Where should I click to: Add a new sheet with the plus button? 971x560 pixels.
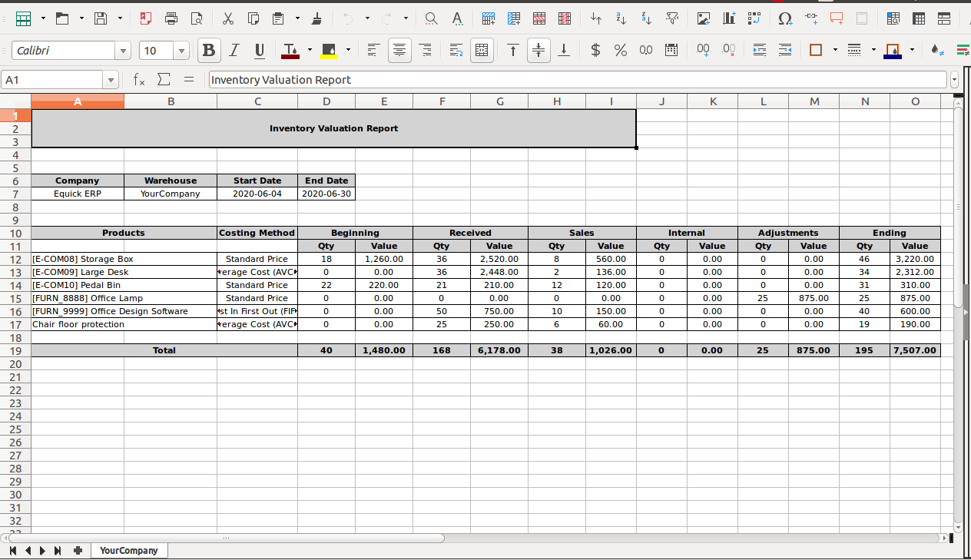[x=78, y=551]
